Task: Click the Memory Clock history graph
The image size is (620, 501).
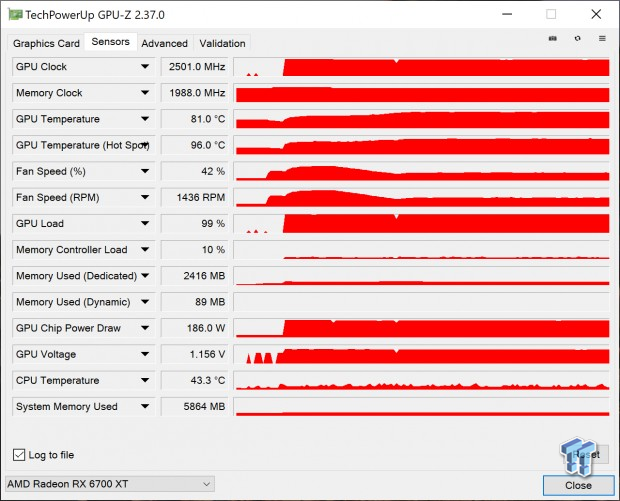Action: point(422,93)
